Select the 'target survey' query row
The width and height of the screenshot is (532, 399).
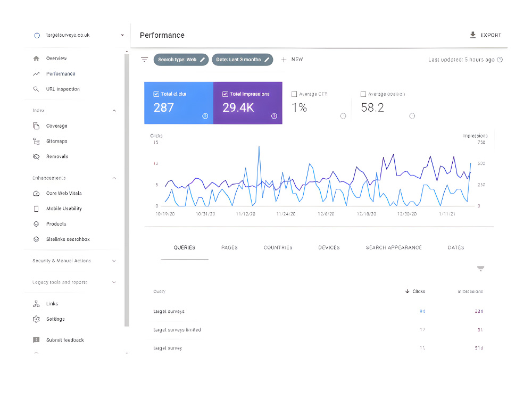(319, 348)
